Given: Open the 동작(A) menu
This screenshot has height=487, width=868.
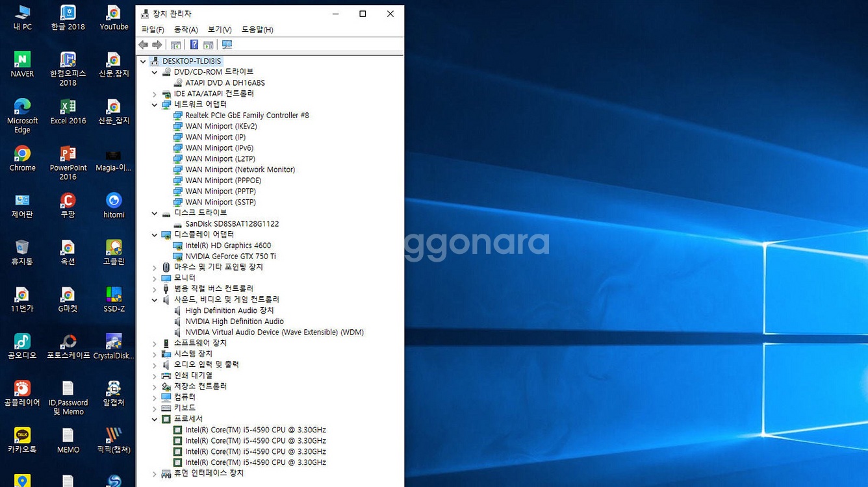Looking at the screenshot, I should coord(186,30).
